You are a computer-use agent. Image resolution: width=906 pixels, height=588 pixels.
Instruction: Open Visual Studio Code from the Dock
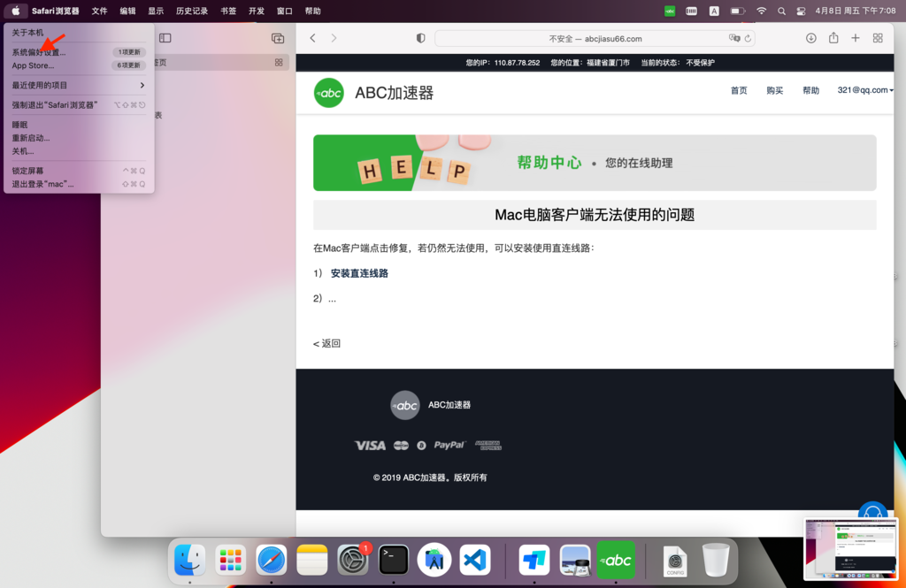pyautogui.click(x=475, y=560)
